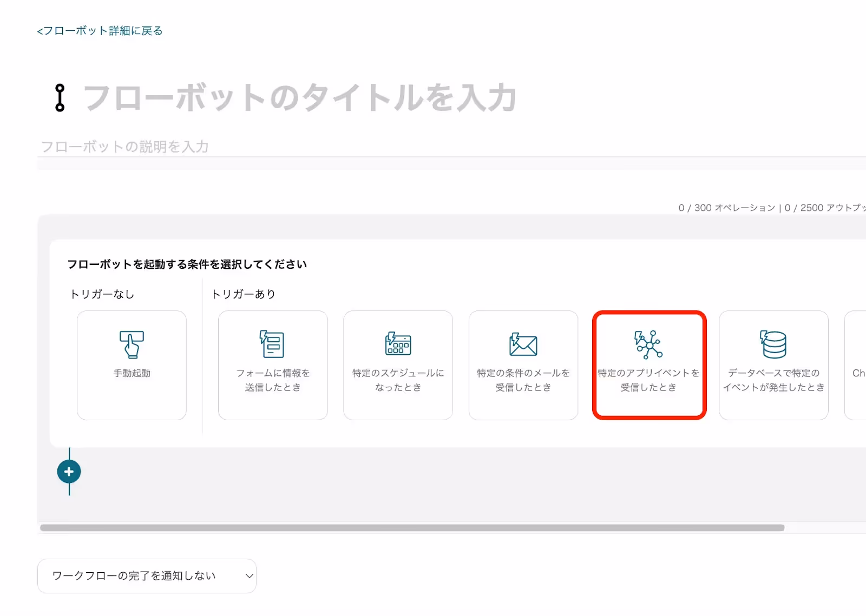Go back via フローボット詳細に戻る link
This screenshot has height=616, width=866.
(x=100, y=31)
